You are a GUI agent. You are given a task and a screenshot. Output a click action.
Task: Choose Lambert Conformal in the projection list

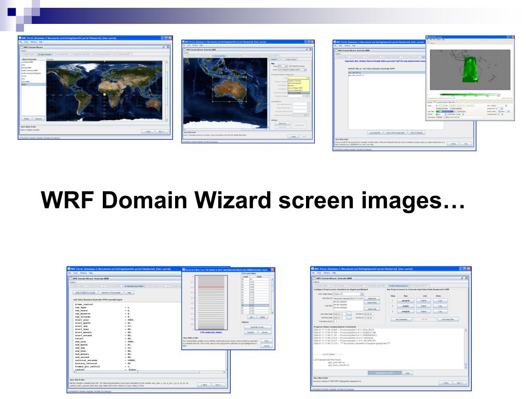[299, 81]
